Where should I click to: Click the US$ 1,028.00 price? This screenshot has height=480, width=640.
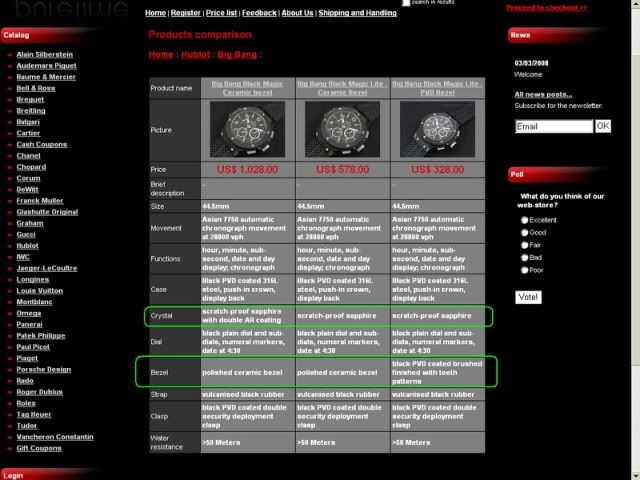pyautogui.click(x=247, y=169)
